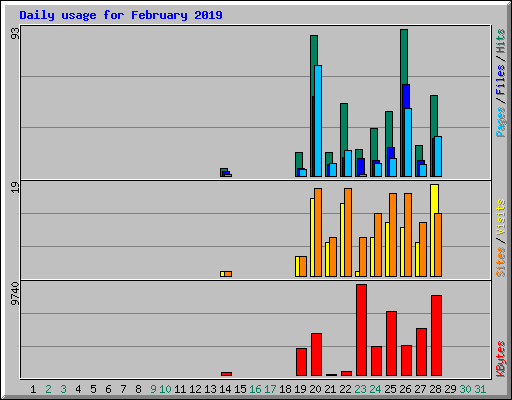Click the day 31 label on the axis
Viewport: 512px width, 400px height.
pos(480,389)
